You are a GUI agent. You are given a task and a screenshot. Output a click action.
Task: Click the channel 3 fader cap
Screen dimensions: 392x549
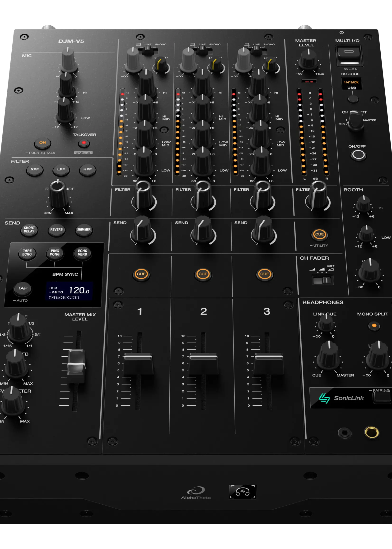[269, 363]
